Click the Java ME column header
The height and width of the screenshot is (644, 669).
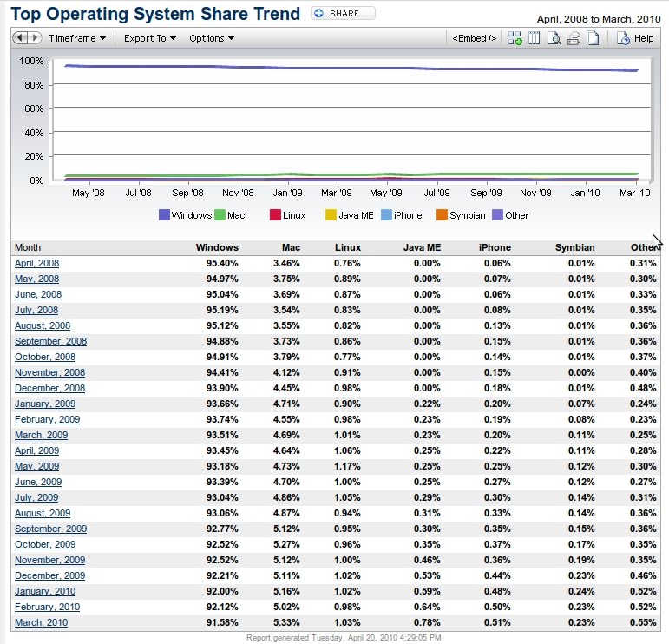pos(422,247)
